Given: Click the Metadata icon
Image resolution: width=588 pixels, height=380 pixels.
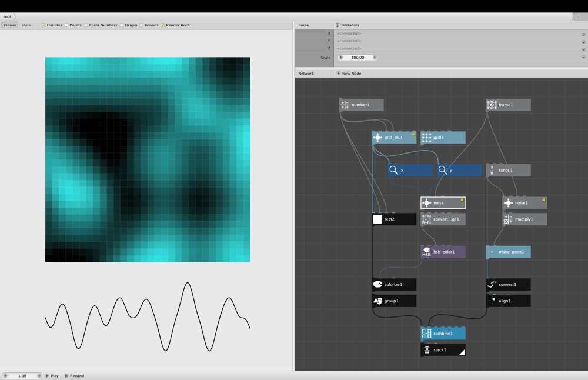Looking at the screenshot, I should pos(338,25).
